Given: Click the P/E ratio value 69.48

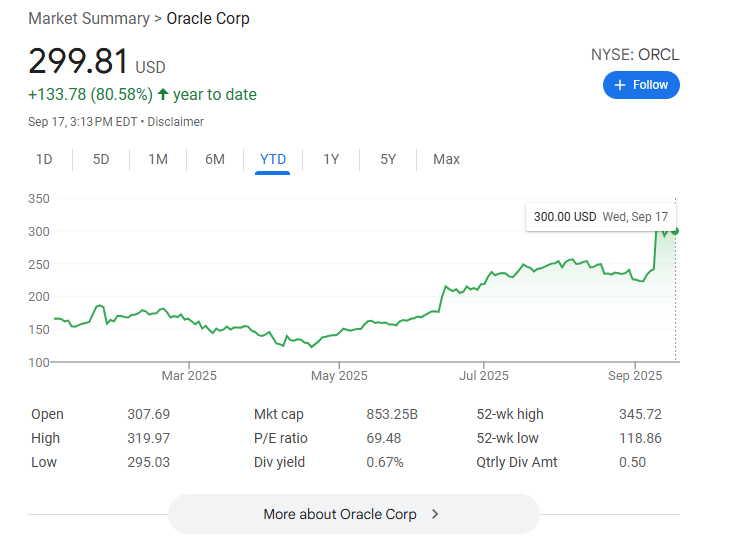Looking at the screenshot, I should click(383, 438).
